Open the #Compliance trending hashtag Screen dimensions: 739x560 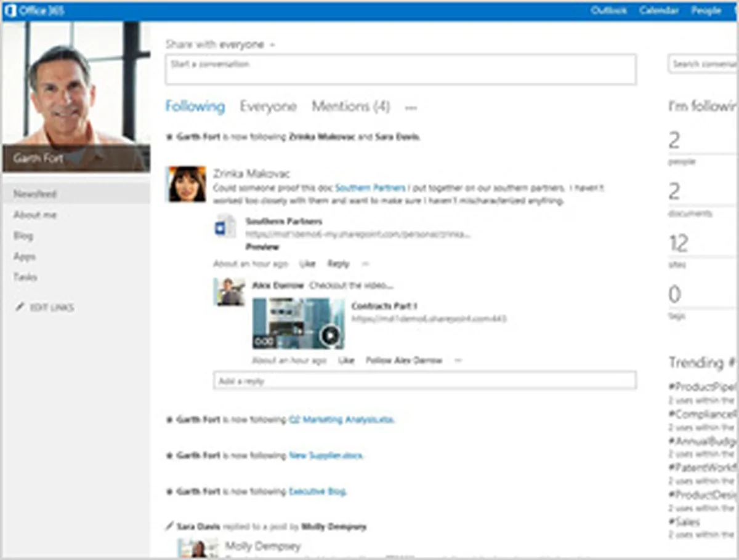(x=703, y=414)
